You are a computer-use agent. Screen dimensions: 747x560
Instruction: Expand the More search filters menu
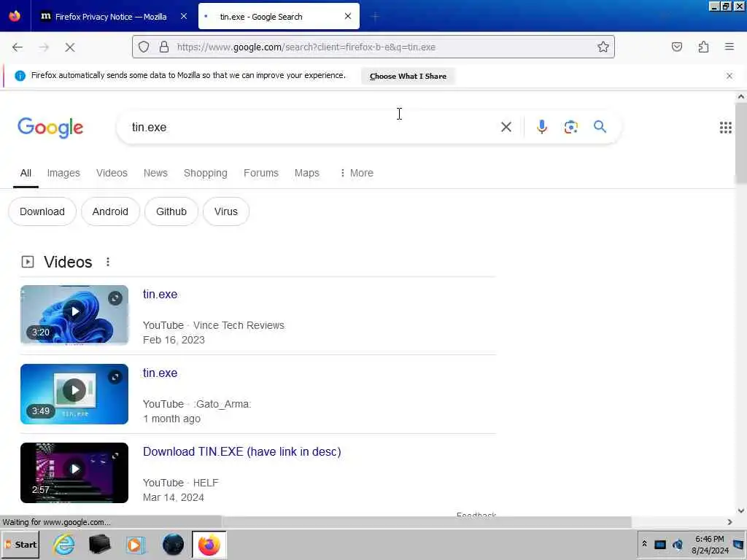point(356,173)
